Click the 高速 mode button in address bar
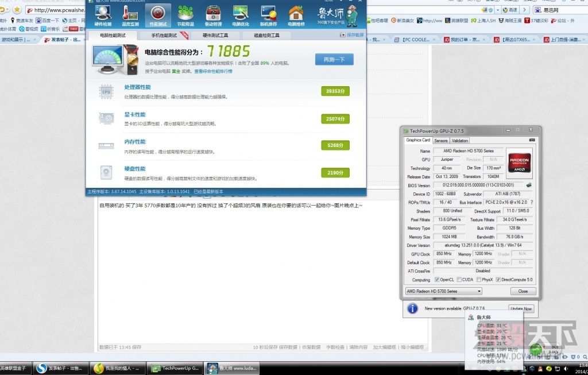This screenshot has height=375, width=588. (510, 10)
